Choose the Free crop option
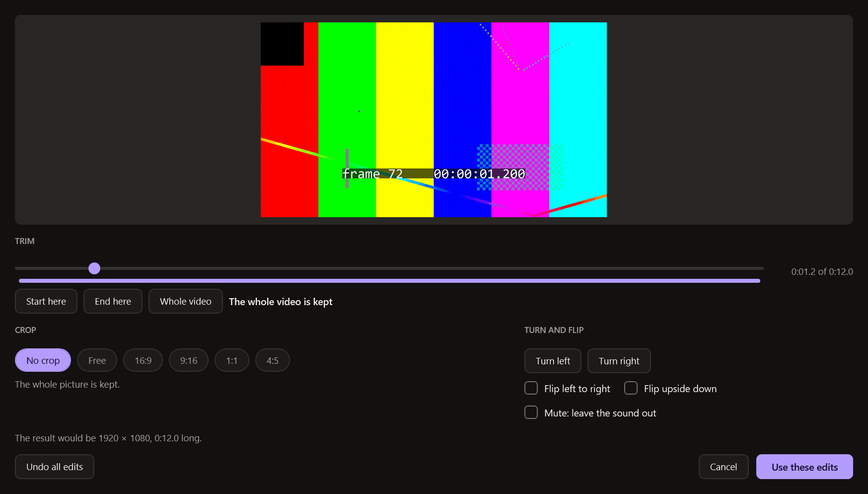 click(x=97, y=360)
